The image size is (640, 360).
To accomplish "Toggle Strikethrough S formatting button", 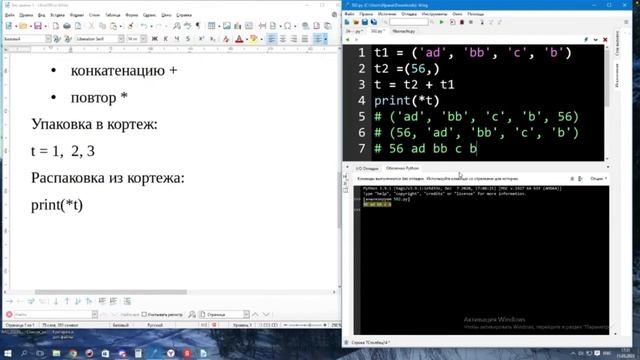I will [188, 39].
